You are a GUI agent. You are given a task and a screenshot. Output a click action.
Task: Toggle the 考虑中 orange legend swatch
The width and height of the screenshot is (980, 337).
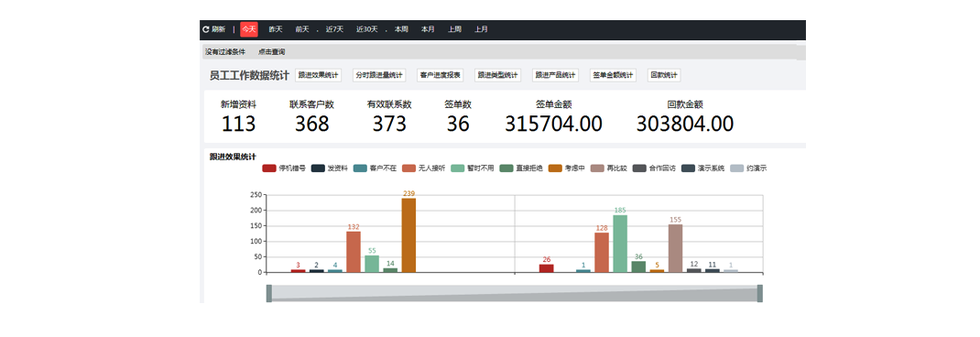(555, 168)
